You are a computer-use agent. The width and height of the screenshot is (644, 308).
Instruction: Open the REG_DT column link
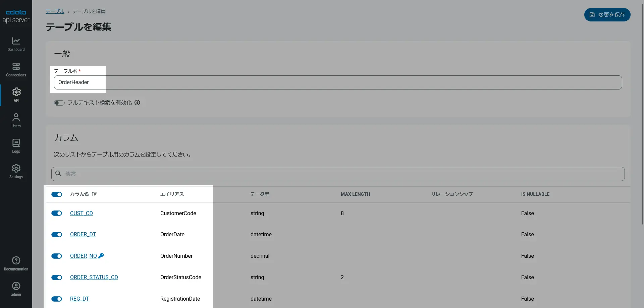79,299
